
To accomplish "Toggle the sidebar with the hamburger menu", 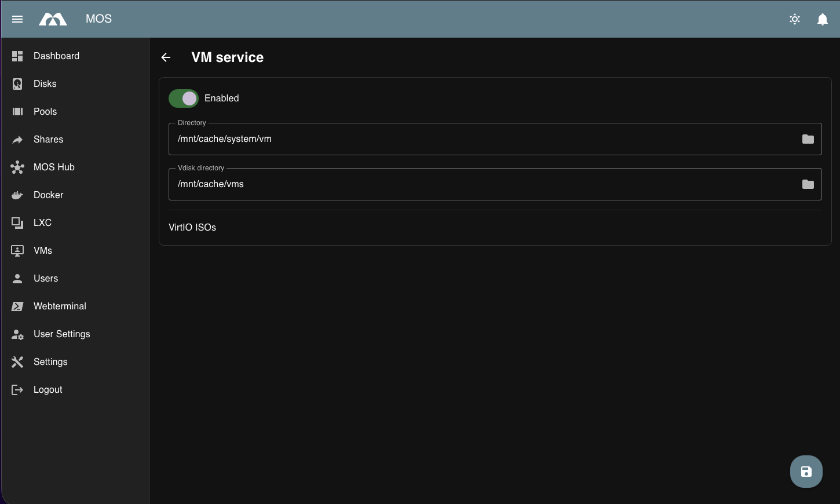I will pos(17,19).
